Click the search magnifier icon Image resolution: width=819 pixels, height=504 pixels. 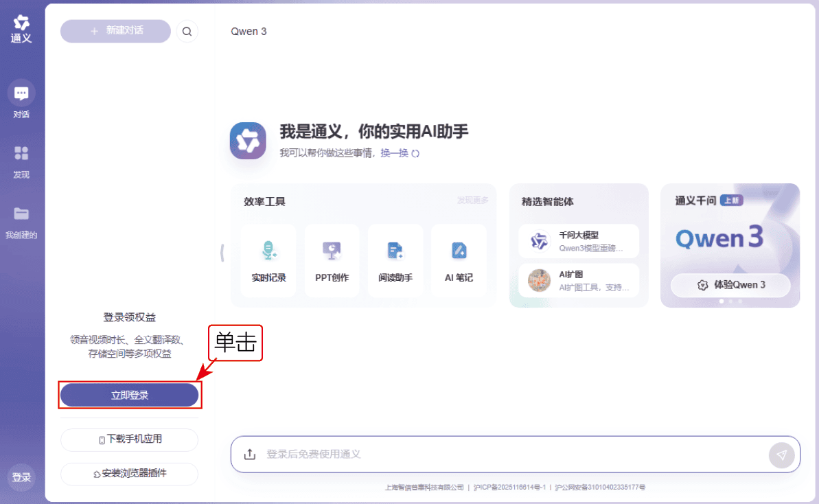coord(187,32)
